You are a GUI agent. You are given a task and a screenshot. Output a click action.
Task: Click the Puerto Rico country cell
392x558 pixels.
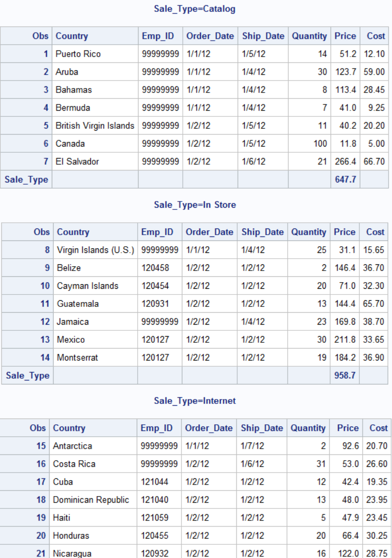pos(78,54)
